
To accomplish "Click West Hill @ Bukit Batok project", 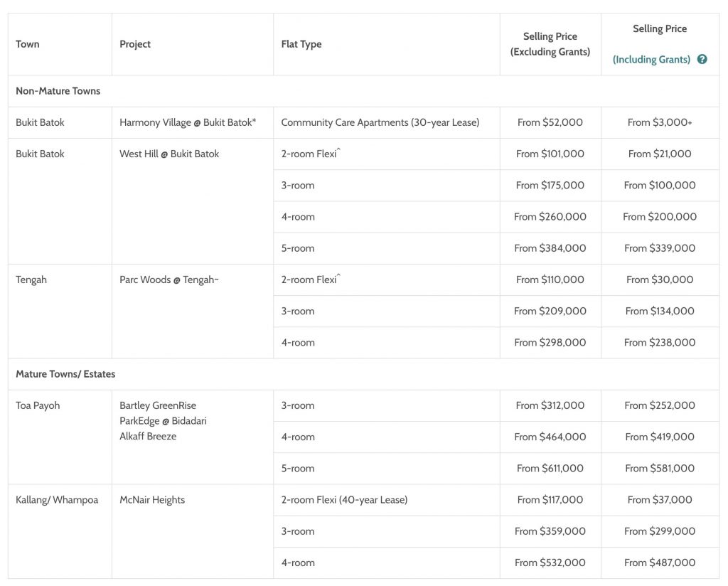I will [x=169, y=154].
